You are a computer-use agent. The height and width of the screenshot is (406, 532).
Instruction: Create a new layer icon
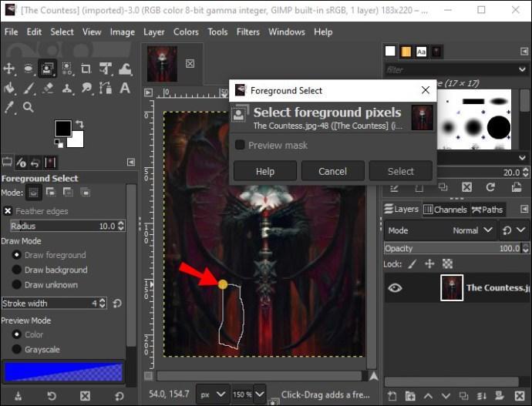(x=392, y=395)
